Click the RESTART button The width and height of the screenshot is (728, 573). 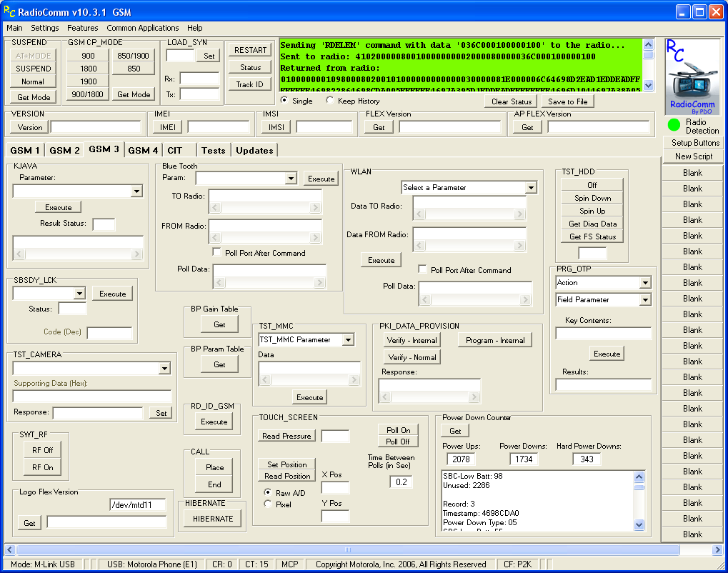250,50
